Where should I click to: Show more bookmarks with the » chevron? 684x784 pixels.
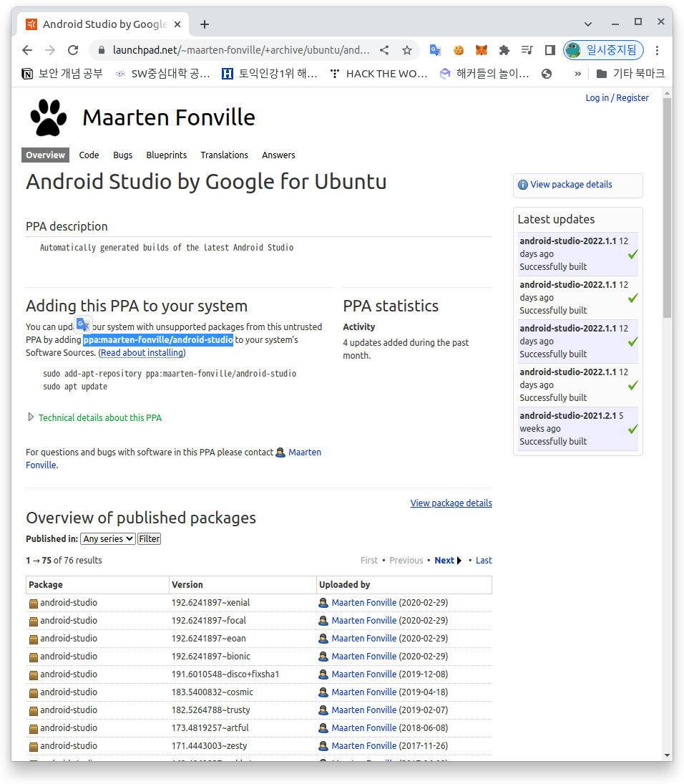coord(577,74)
